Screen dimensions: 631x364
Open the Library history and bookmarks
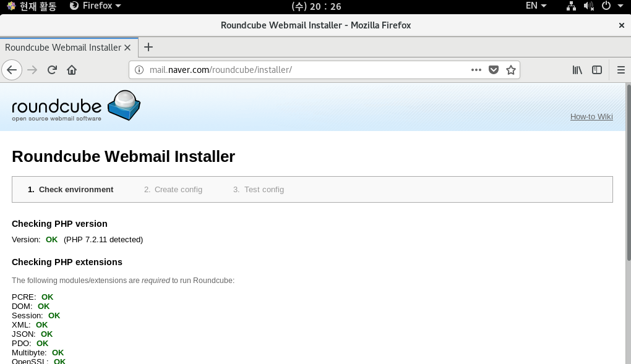tap(577, 70)
